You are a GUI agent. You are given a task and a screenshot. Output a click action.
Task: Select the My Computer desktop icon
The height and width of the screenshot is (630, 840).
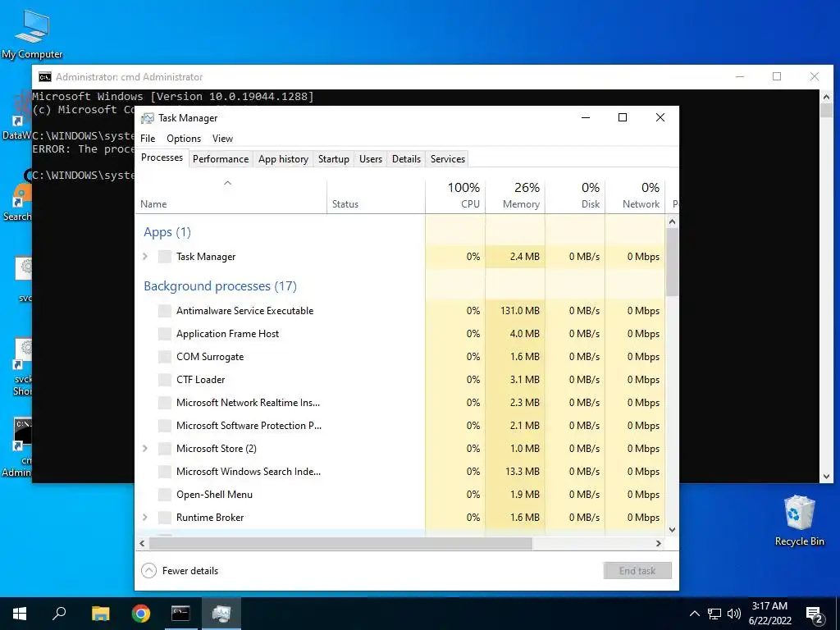(32, 34)
